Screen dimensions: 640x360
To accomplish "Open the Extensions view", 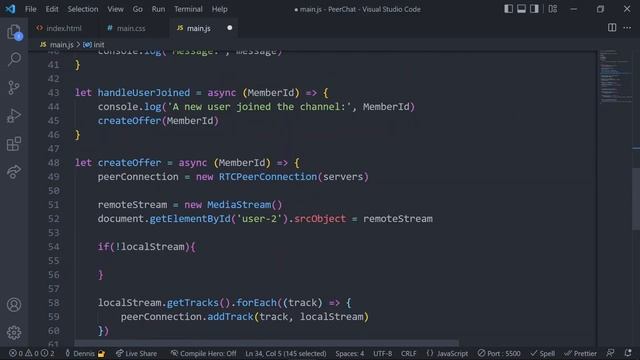I will [x=14, y=144].
